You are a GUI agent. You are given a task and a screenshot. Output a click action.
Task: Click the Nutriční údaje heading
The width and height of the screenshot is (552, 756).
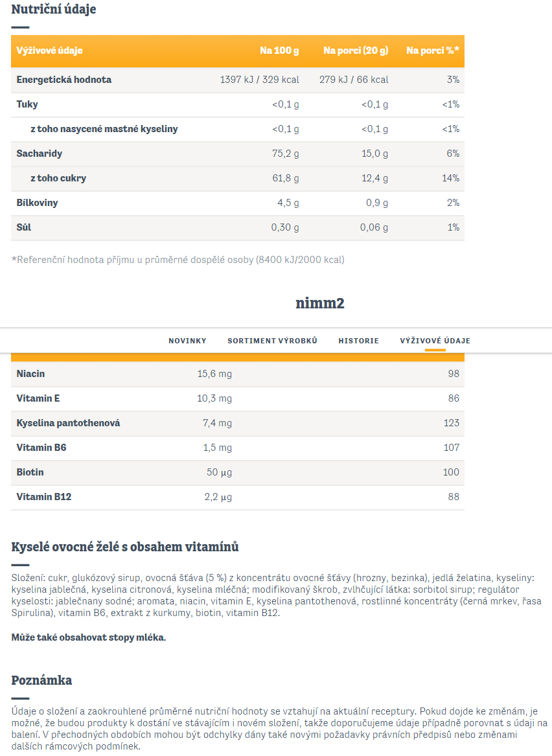54,9
